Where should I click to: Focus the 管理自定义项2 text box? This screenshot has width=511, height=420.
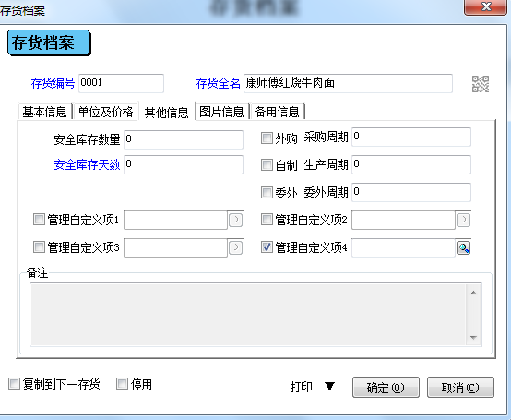(x=403, y=220)
